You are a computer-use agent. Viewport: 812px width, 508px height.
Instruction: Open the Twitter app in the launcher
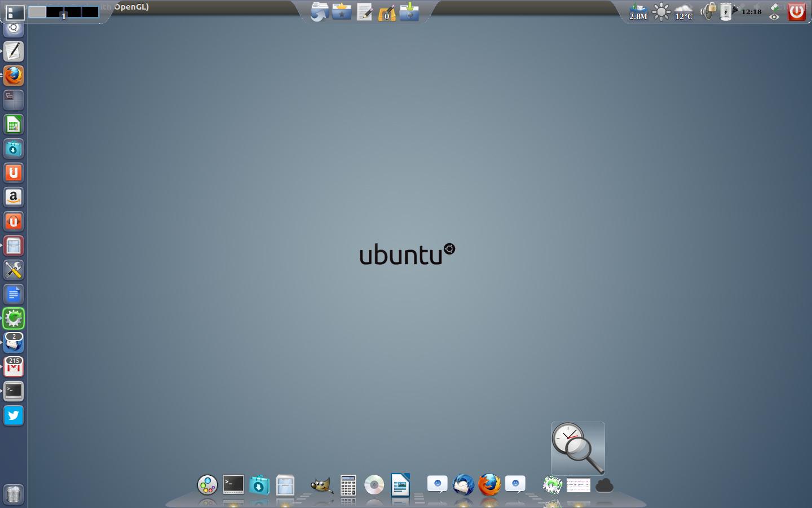click(x=14, y=415)
